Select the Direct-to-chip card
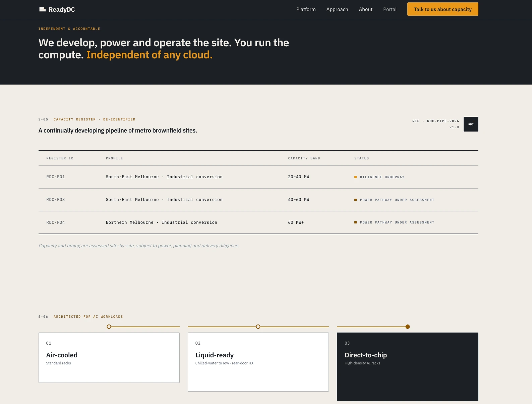532x404 pixels. 408,367
